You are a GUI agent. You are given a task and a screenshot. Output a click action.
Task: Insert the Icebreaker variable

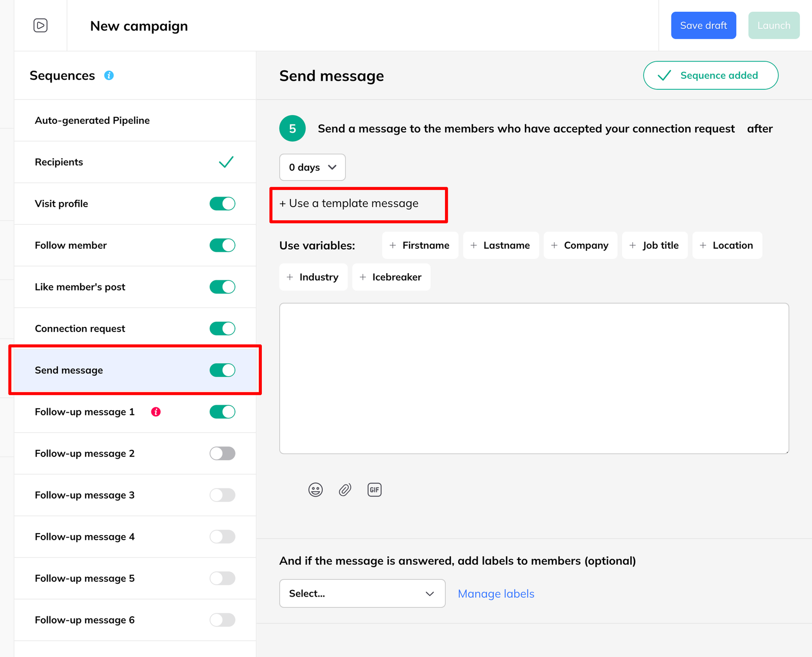(391, 277)
